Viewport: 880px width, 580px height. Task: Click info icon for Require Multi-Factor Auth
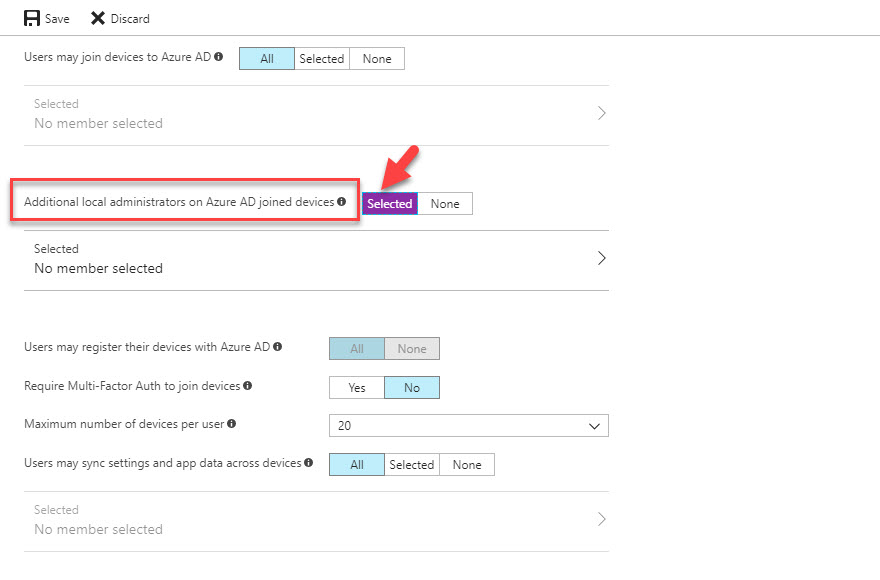[248, 386]
